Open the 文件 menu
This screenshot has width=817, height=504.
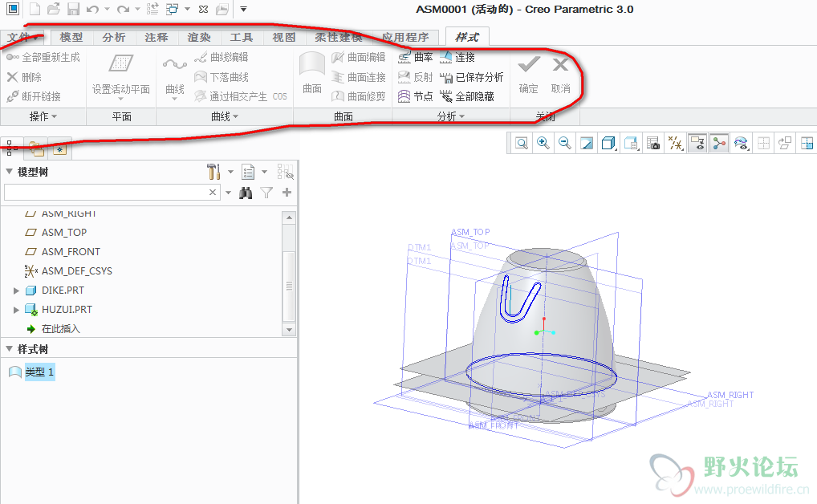point(22,38)
